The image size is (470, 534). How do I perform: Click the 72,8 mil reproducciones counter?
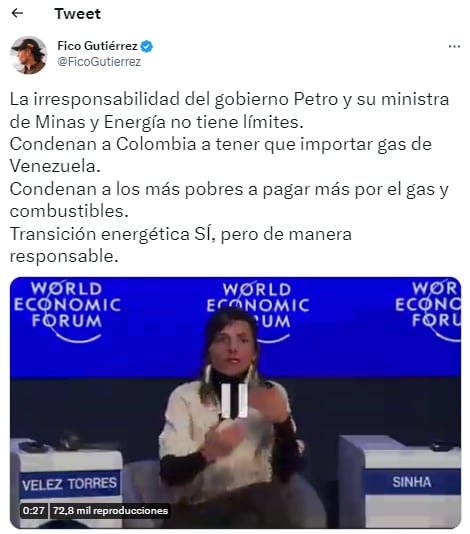(x=110, y=511)
